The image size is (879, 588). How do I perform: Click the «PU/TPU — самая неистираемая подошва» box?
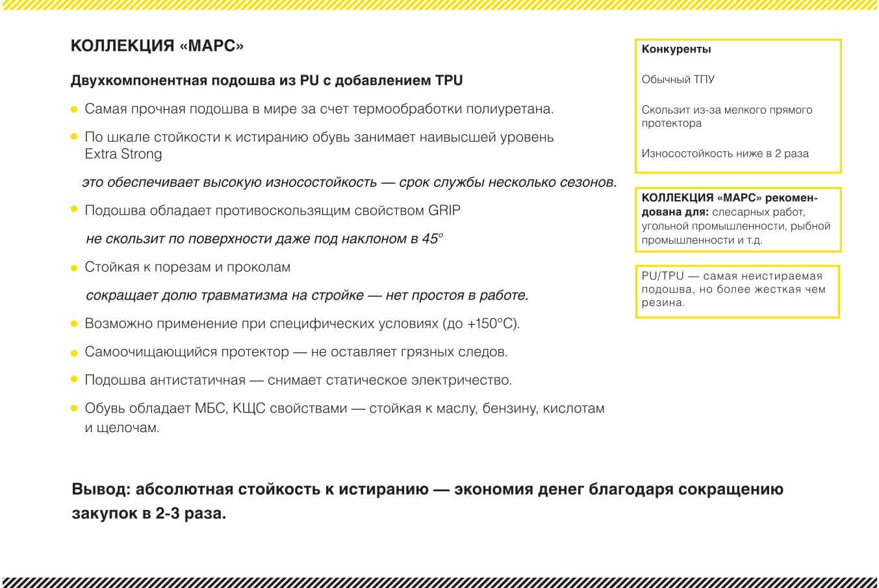737,290
